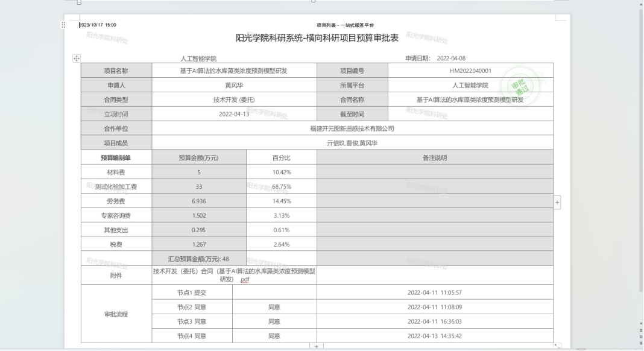Click the budget amount 0.295 cell
644x351 pixels.
199,230
